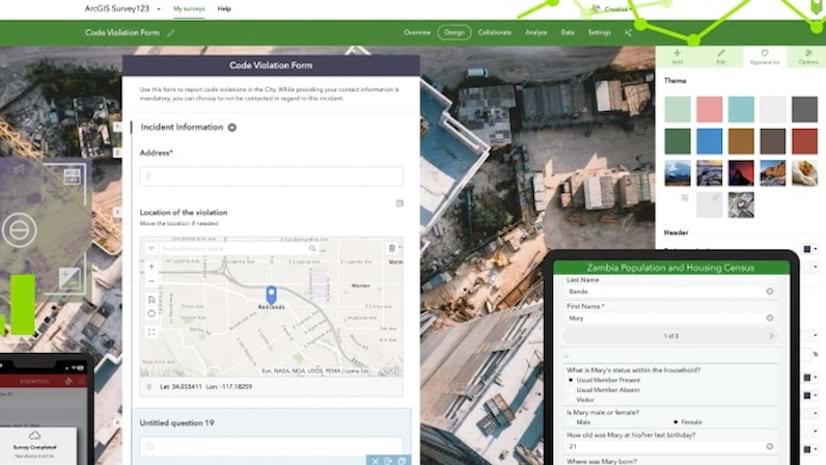Open the My surveys tab
The image size is (826, 465).
coord(189,9)
